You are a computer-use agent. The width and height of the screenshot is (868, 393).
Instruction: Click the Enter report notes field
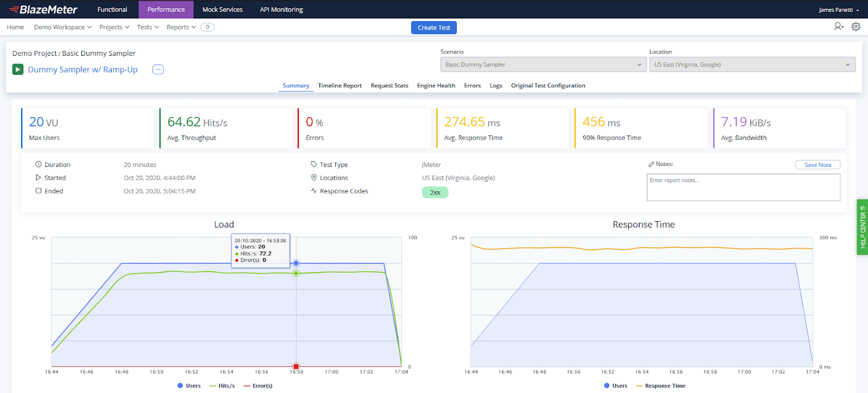[x=743, y=187]
